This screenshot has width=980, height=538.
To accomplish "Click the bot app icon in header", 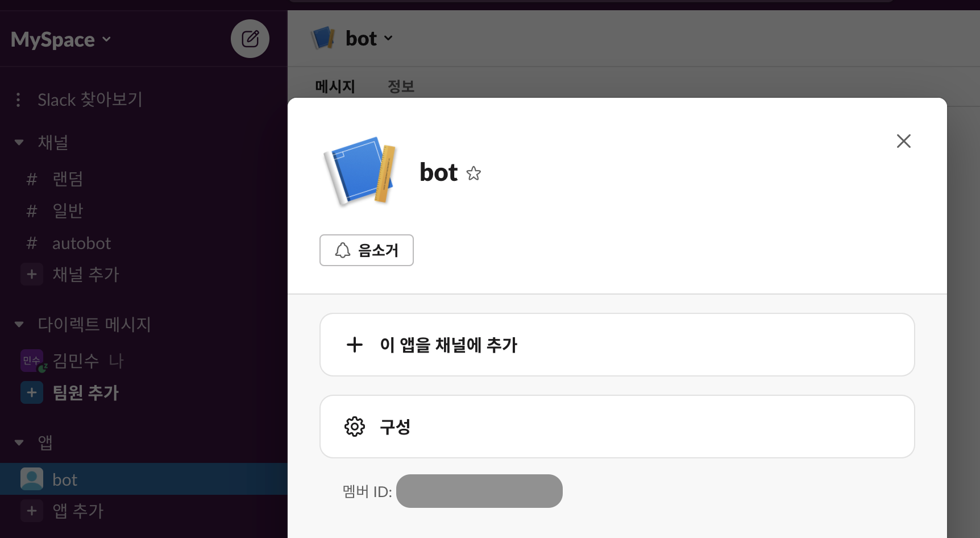I will (x=323, y=38).
